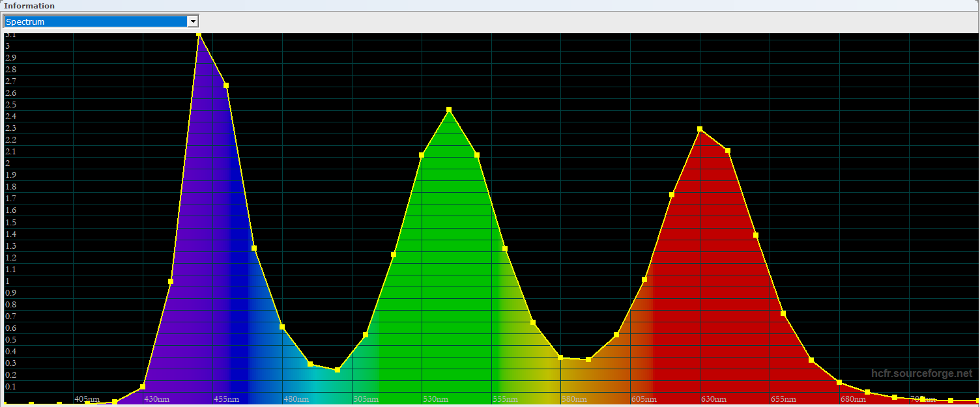Click the violet filled area under blue peak

coord(195,260)
